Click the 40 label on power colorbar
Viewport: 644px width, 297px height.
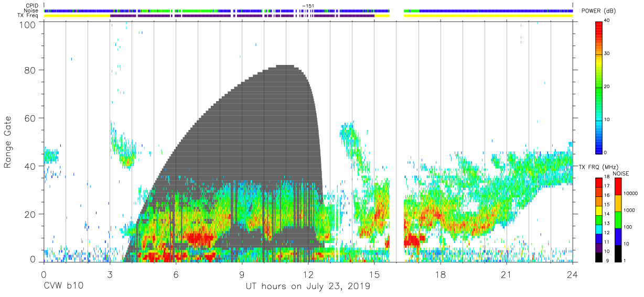coord(608,20)
